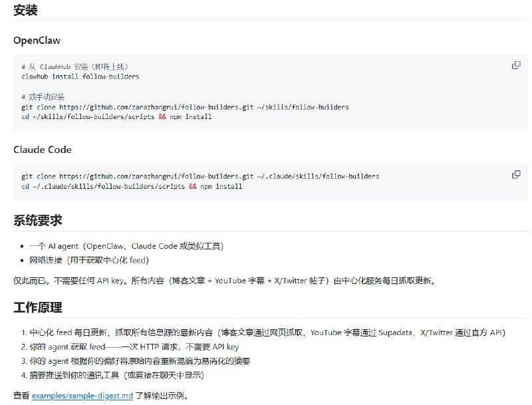Copy the OpenClaw installation code block
532x405 pixels.
515,64
